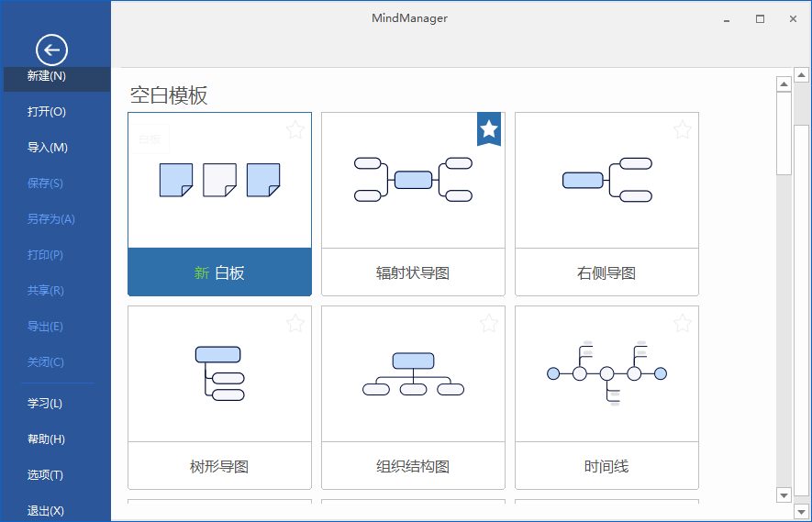Click the 辐射状导图 label
This screenshot has width=812, height=522.
(413, 272)
